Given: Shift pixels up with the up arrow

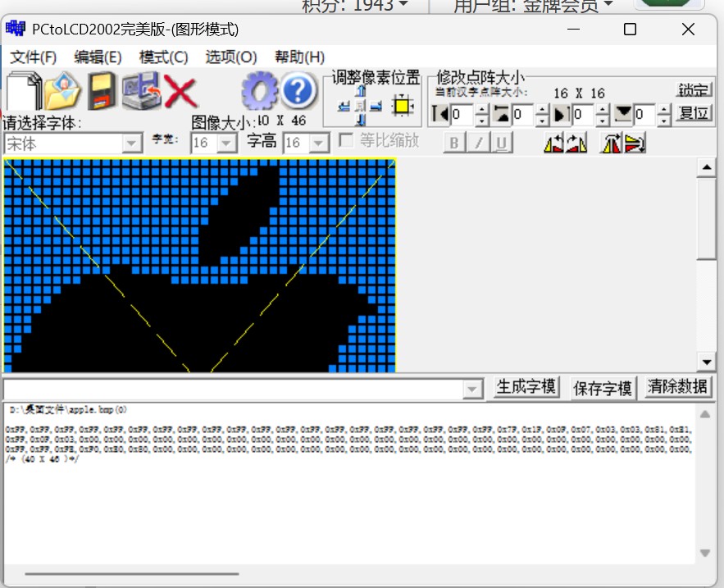Looking at the screenshot, I should pos(361,91).
